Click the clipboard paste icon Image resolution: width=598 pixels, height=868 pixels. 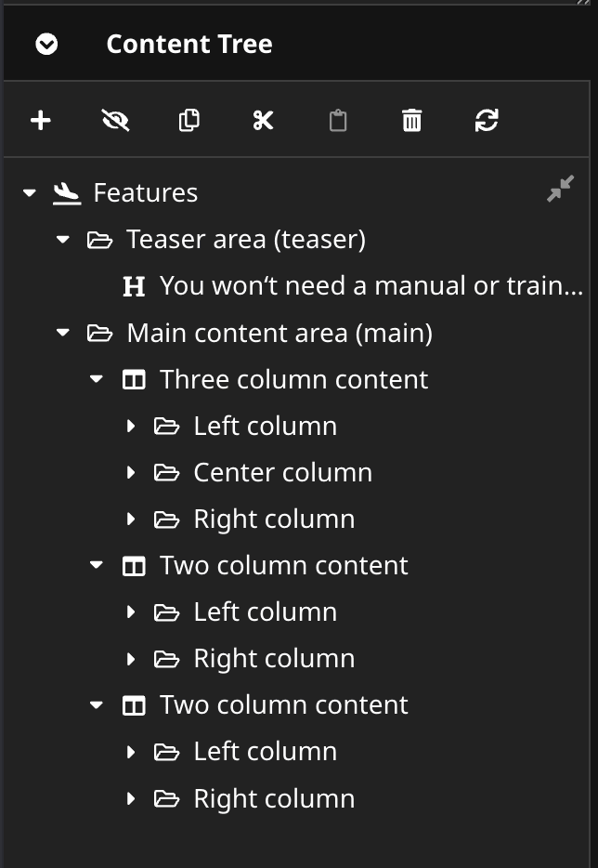click(x=338, y=120)
